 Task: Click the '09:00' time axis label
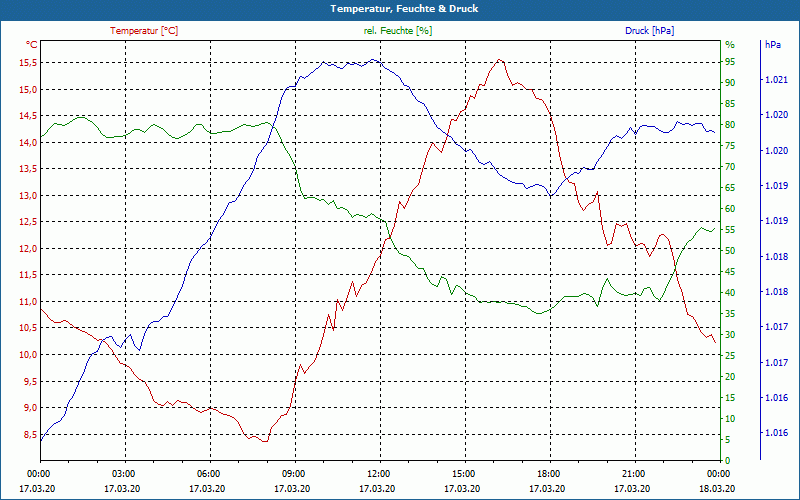pos(293,473)
